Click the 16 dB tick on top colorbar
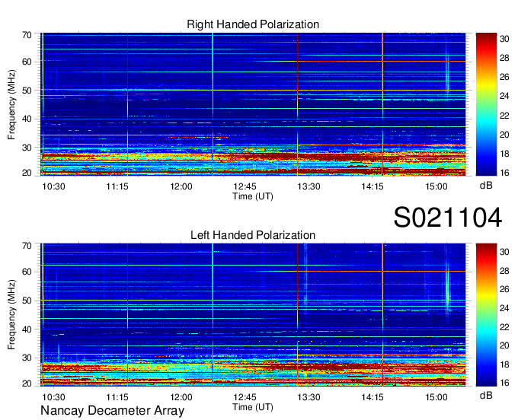This screenshot has width=518, height=420. click(504, 173)
